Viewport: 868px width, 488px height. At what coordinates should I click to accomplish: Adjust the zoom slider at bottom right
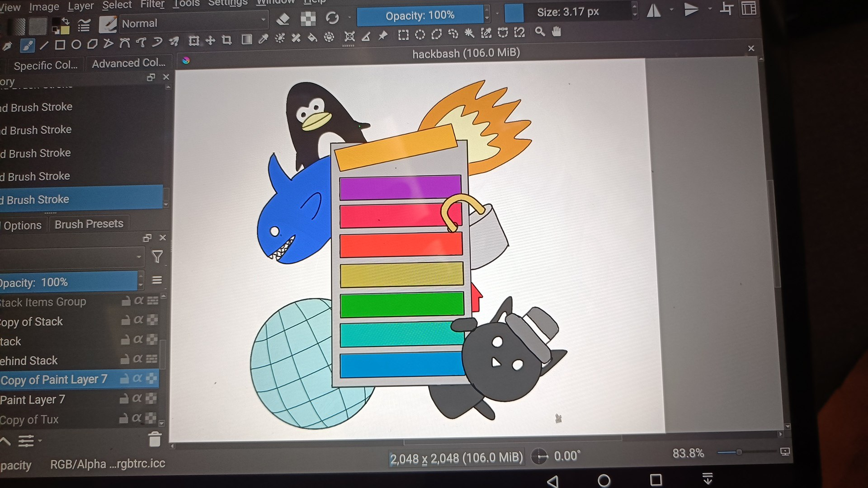point(740,451)
